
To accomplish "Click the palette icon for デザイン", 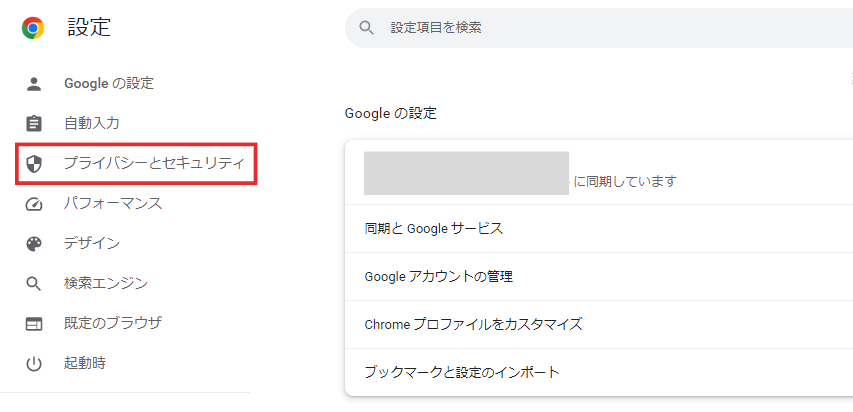I will pyautogui.click(x=34, y=244).
